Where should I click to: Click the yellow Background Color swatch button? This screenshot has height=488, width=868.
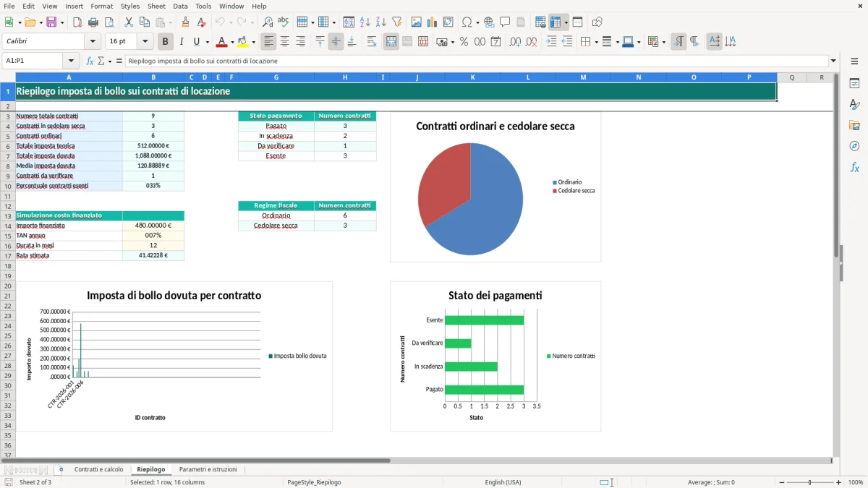click(243, 41)
